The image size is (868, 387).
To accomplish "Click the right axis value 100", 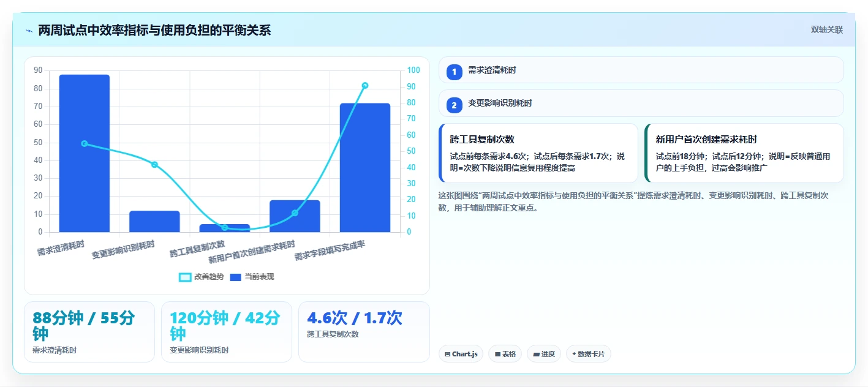I will pyautogui.click(x=413, y=70).
